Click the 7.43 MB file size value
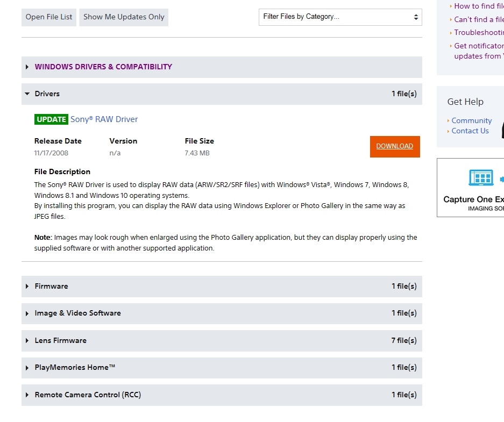 [x=197, y=153]
